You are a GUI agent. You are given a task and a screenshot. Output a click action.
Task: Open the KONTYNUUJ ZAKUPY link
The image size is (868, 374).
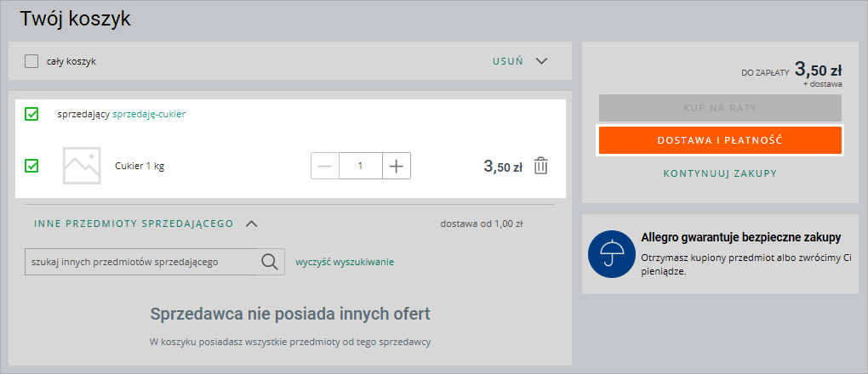720,173
